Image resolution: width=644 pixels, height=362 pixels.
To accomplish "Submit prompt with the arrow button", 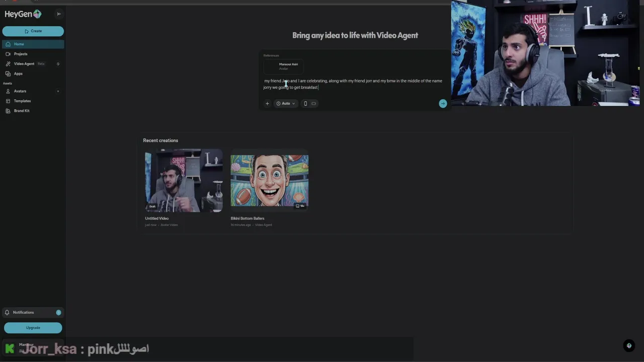I will click(x=443, y=104).
